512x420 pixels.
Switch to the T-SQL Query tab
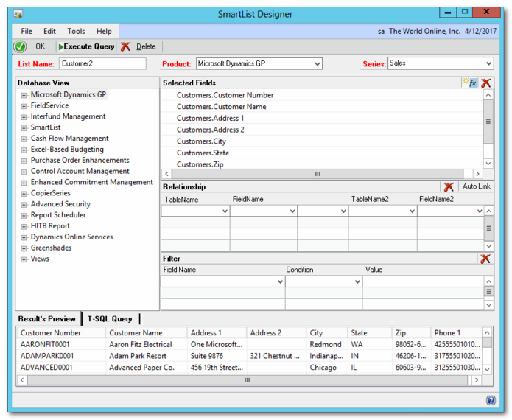pos(110,319)
